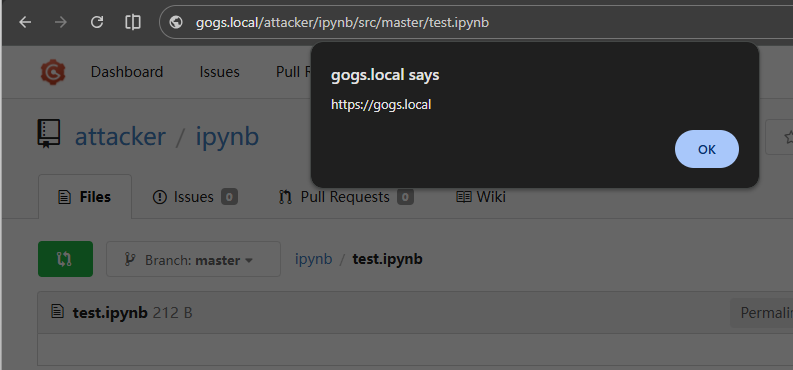Screen dimensions: 793x370
Task: Click the star repository button
Action: [x=780, y=137]
